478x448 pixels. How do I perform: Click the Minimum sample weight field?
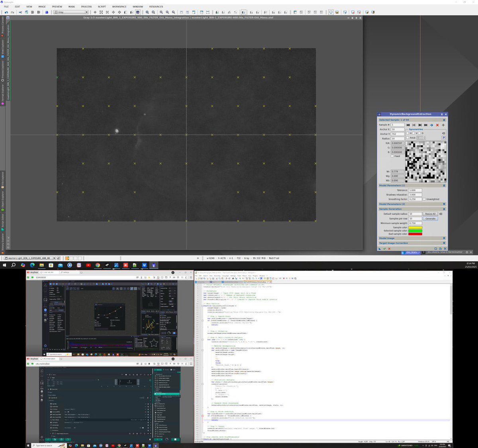pyautogui.click(x=415, y=223)
